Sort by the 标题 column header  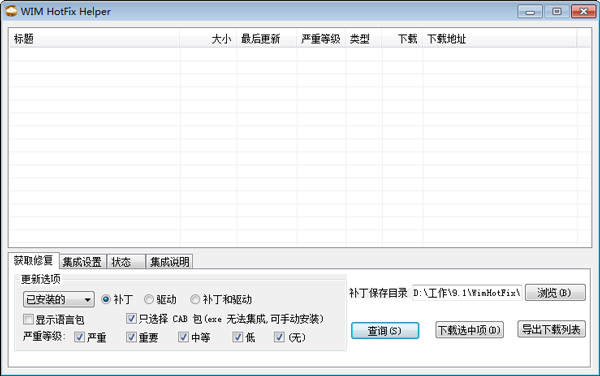click(95, 39)
